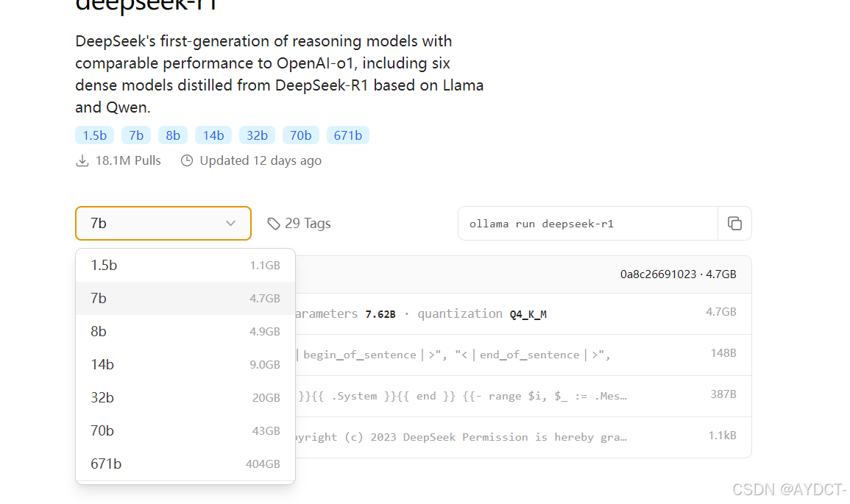This screenshot has width=850, height=504.
Task: Select 671b option in dropdown list
Action: pyautogui.click(x=185, y=464)
